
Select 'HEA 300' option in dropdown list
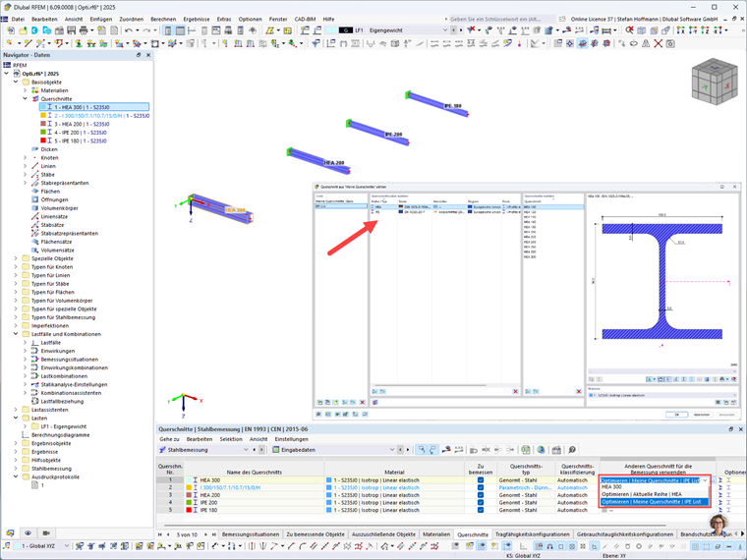(654, 487)
